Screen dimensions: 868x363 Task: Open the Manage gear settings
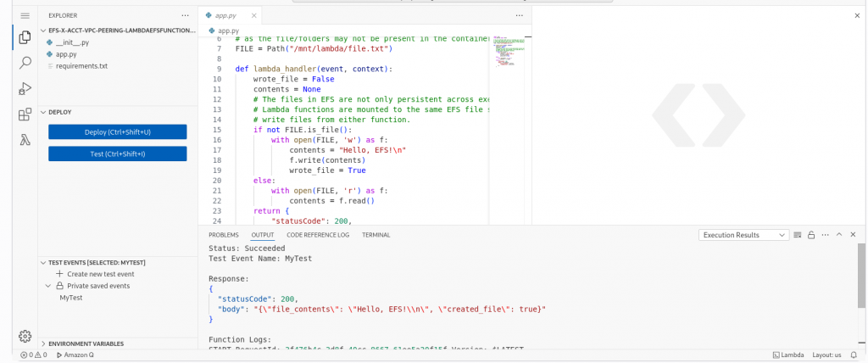(25, 336)
